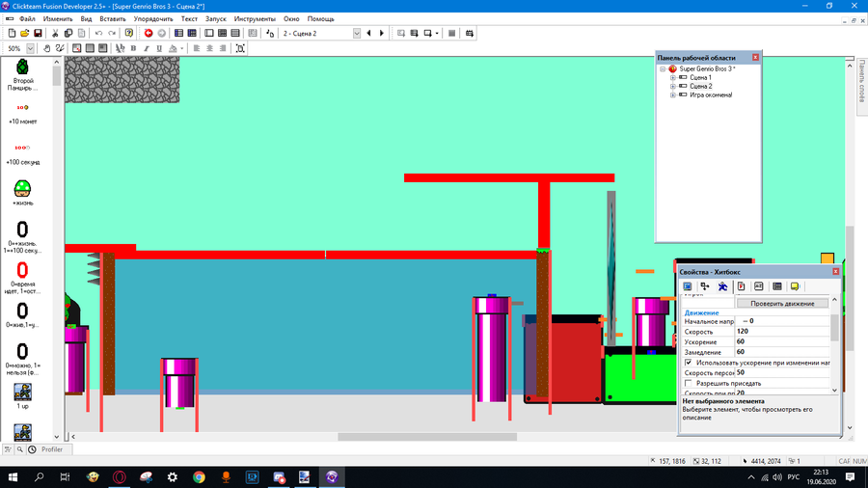Go to the next frame arrow
Viewport: 868px width, 488px height.
click(381, 33)
